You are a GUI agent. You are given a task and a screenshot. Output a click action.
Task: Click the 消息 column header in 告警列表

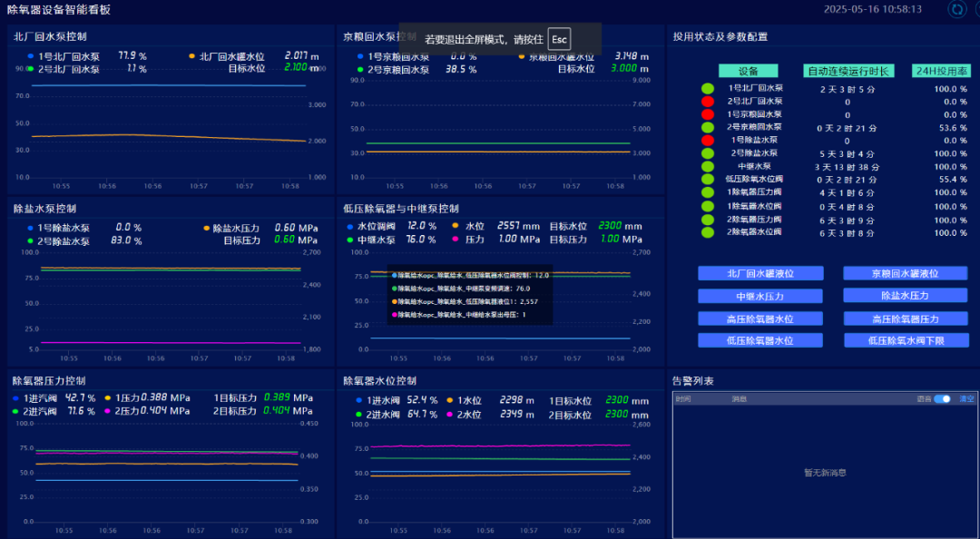click(740, 399)
